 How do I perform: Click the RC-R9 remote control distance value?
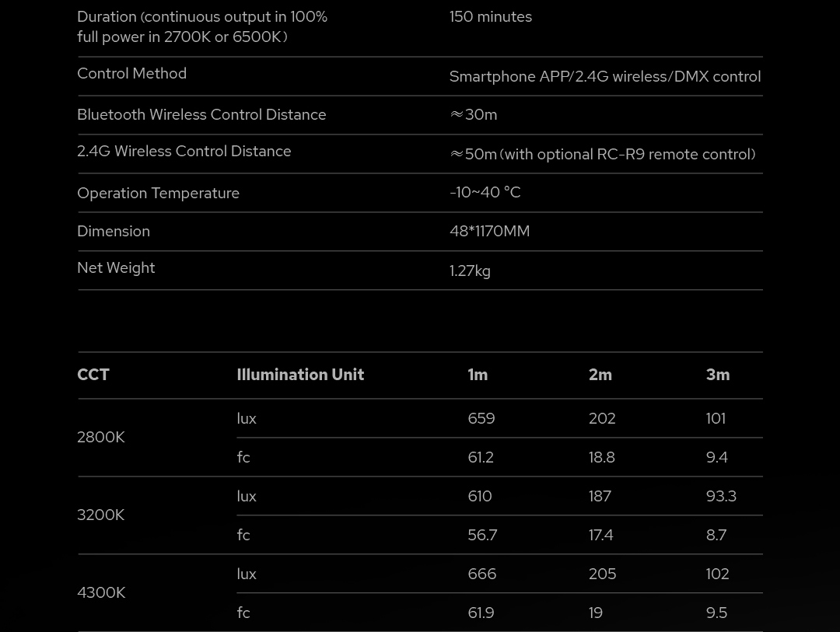click(603, 154)
